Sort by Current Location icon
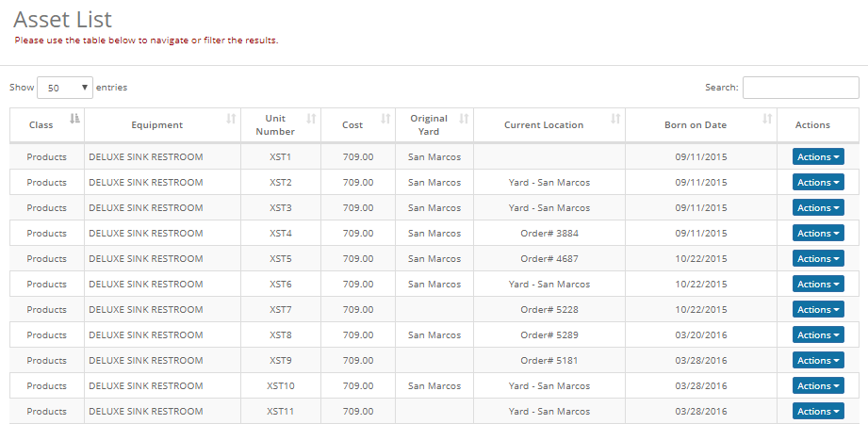This screenshot has height=424, width=868. pyautogui.click(x=615, y=118)
